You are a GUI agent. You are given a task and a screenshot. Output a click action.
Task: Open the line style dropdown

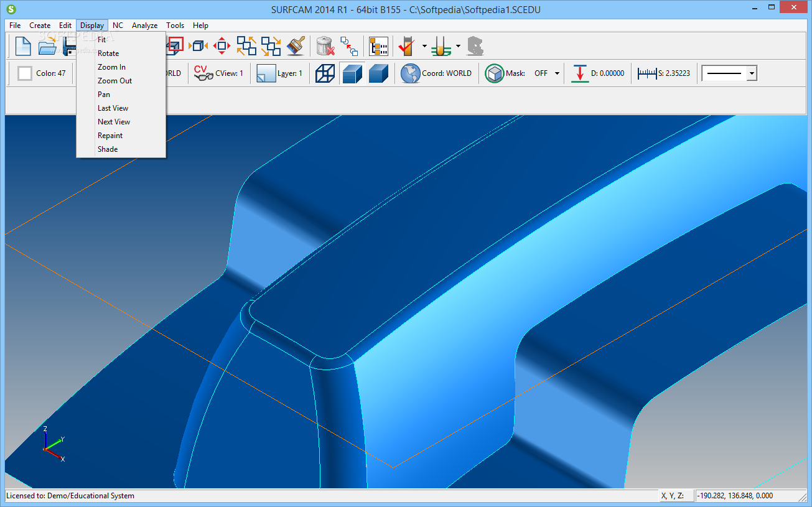pos(752,73)
